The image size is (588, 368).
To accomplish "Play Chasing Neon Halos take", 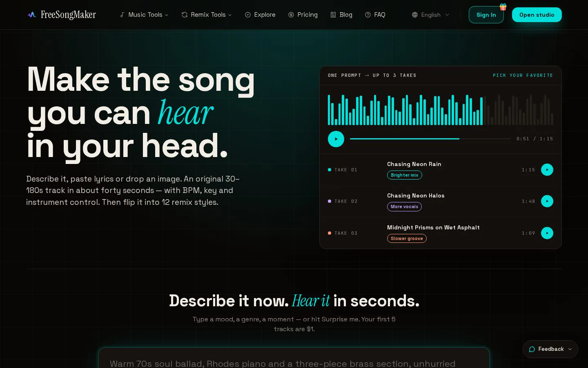I will point(547,201).
